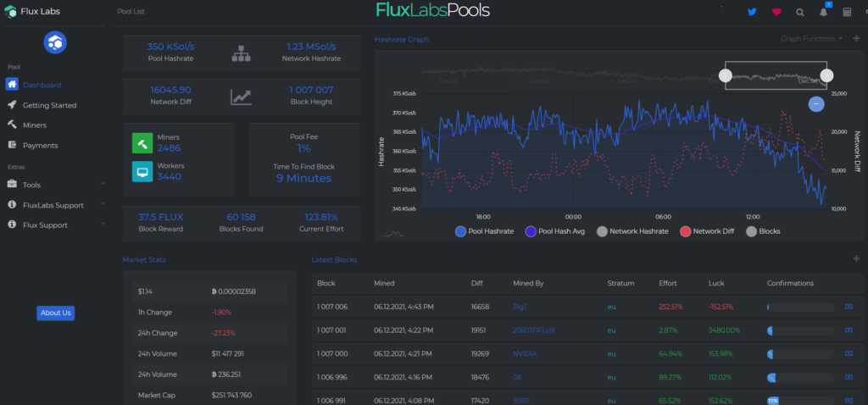The height and width of the screenshot is (405, 868).
Task: Click the 3440 workers count
Action: (x=170, y=176)
